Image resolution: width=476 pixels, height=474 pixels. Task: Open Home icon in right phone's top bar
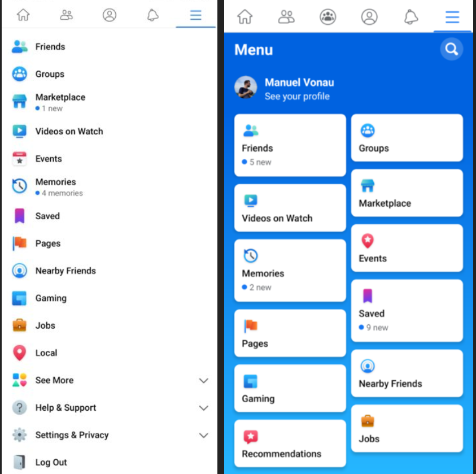coord(244,16)
